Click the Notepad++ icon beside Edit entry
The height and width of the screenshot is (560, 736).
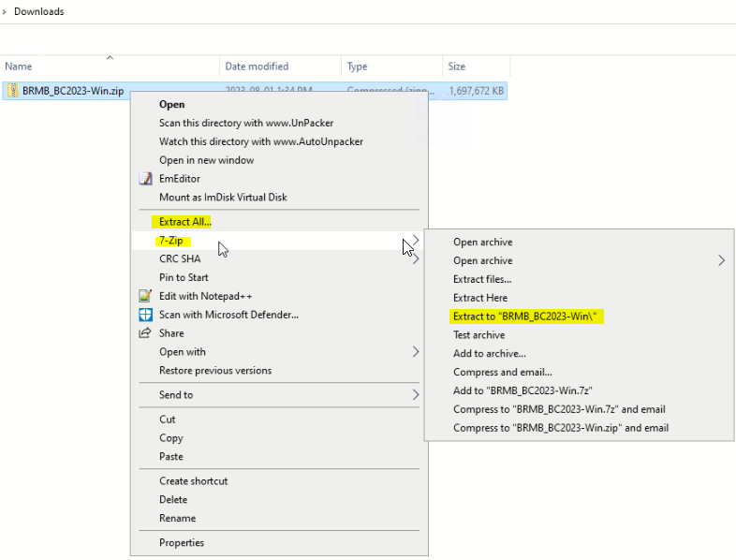click(x=145, y=296)
